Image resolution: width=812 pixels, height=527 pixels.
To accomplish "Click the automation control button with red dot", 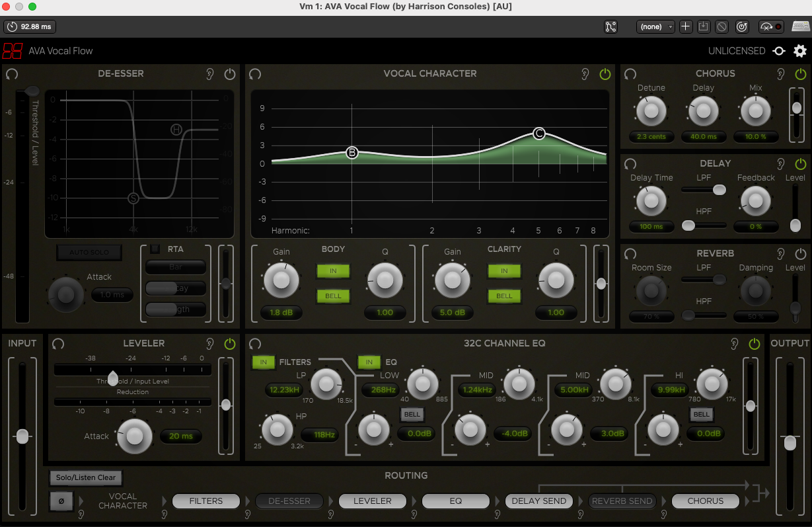I will coord(771,26).
